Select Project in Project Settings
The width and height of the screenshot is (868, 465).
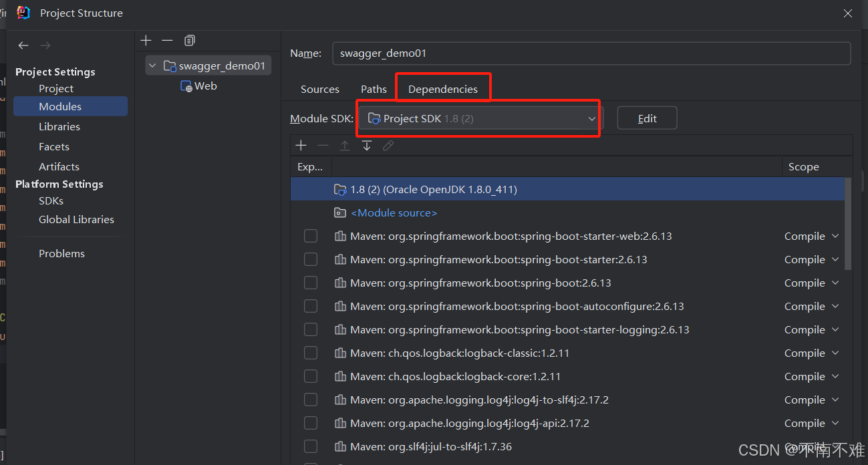point(56,88)
